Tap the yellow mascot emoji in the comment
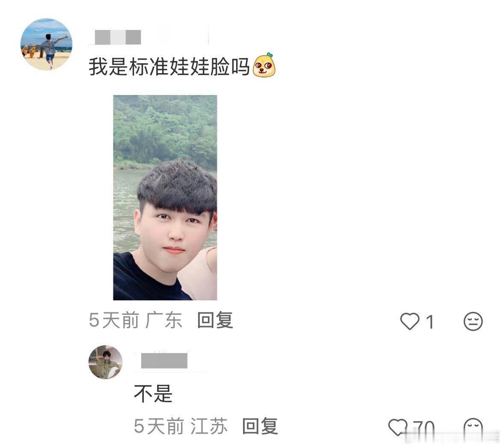This screenshot has height=448, width=504. point(264,65)
